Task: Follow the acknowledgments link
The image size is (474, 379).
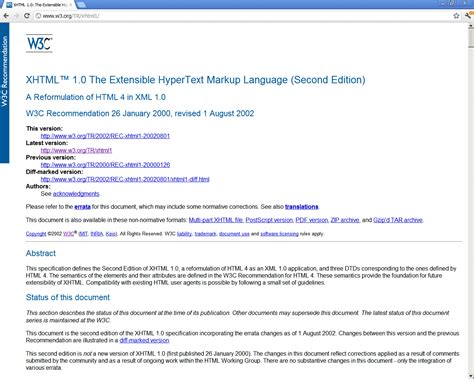Action: tap(76, 194)
